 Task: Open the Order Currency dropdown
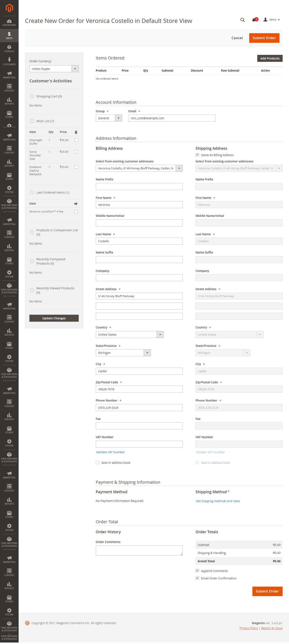pos(54,69)
